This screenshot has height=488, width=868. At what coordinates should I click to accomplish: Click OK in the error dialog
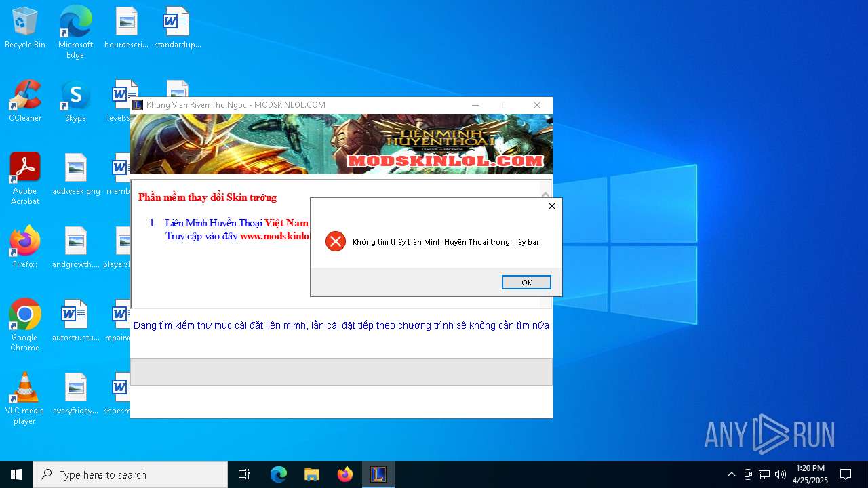click(526, 283)
